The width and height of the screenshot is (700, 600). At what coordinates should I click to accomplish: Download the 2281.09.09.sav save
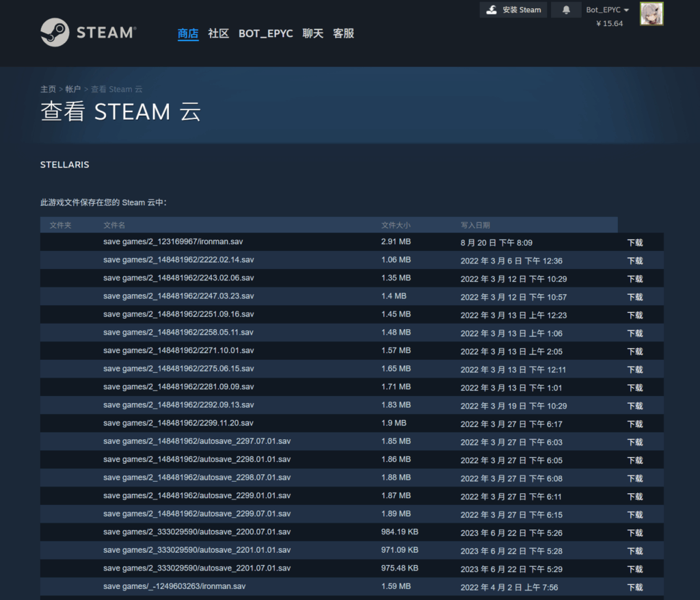(635, 388)
